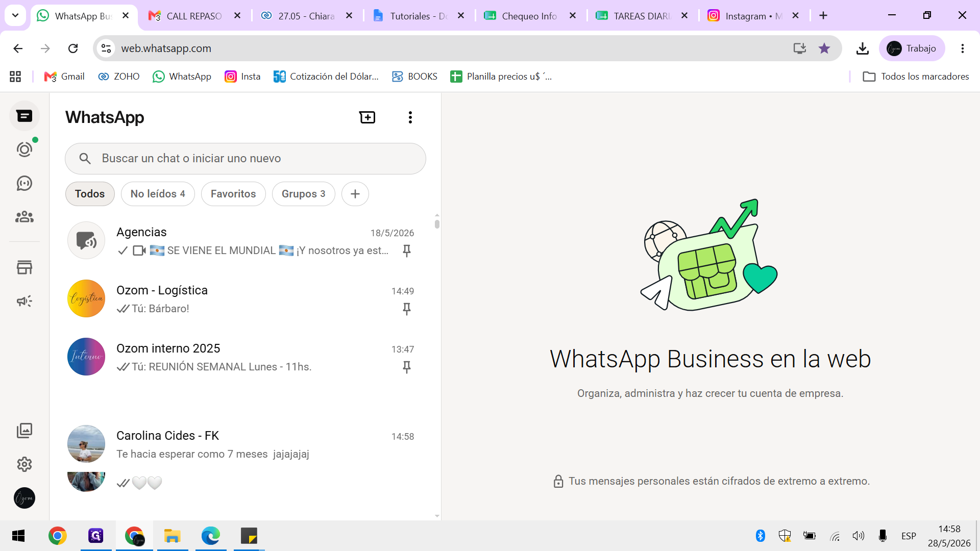Open the Ozom - Logística chat
This screenshot has width=980, height=551.
coord(241,298)
